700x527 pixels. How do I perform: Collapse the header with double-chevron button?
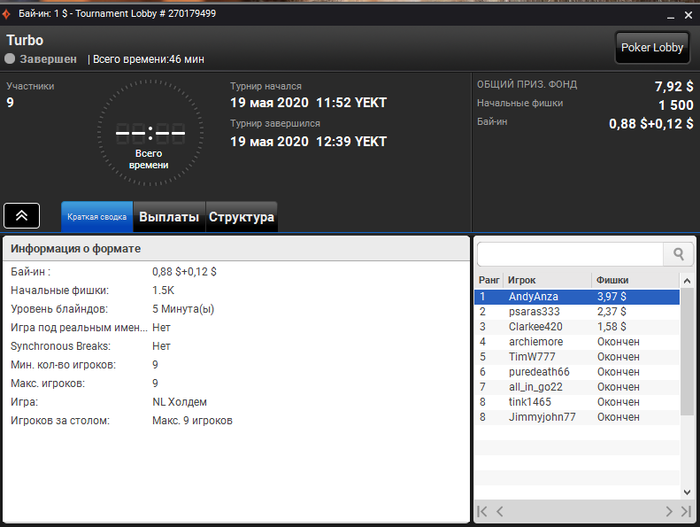point(21,216)
